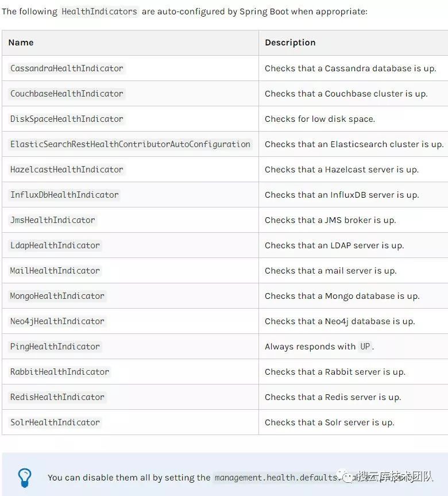Click 'Checks that a Neo4j database is up.'
This screenshot has height=496, width=448.
(340, 322)
